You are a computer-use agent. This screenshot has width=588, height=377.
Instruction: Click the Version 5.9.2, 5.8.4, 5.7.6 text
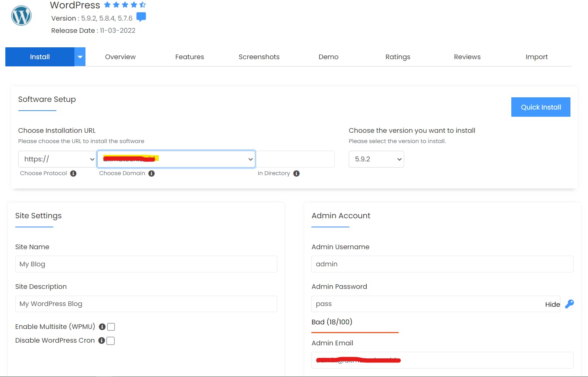point(92,18)
